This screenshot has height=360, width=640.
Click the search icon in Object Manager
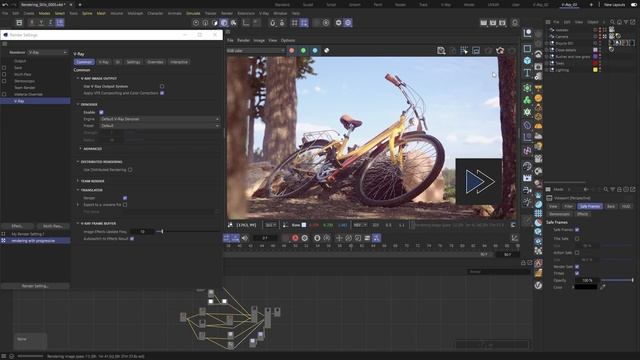tap(612, 22)
